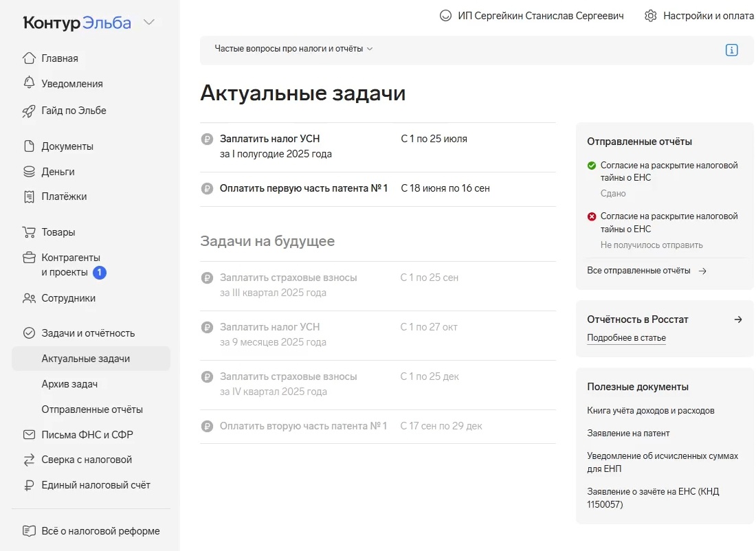Go to Главная in the sidebar

tap(60, 58)
